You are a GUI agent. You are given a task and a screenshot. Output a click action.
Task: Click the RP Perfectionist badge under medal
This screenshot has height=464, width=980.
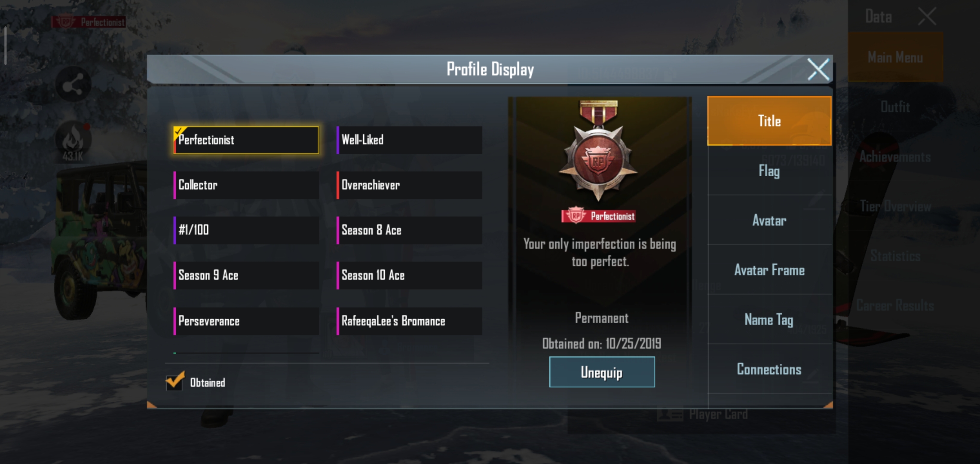pyautogui.click(x=598, y=216)
